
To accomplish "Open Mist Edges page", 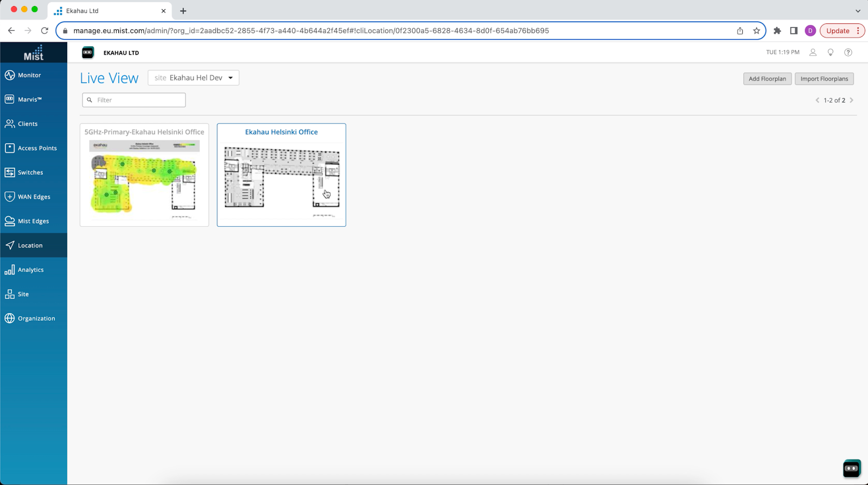I will [x=34, y=221].
